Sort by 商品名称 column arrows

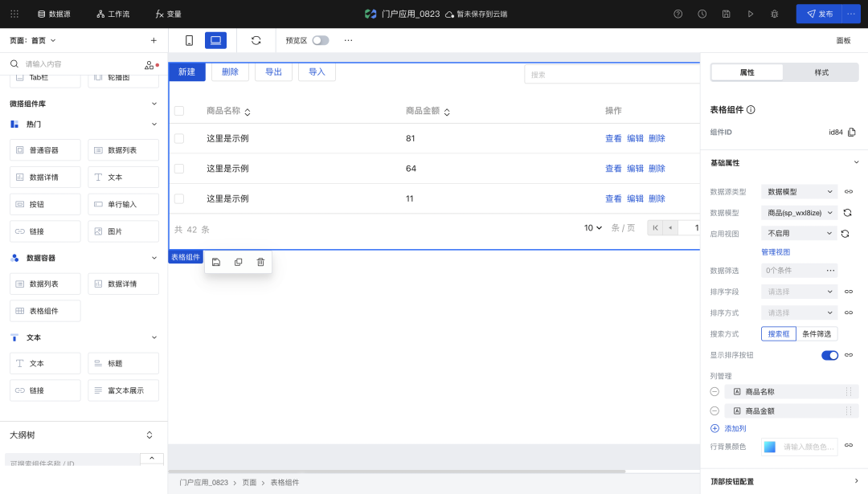point(248,112)
